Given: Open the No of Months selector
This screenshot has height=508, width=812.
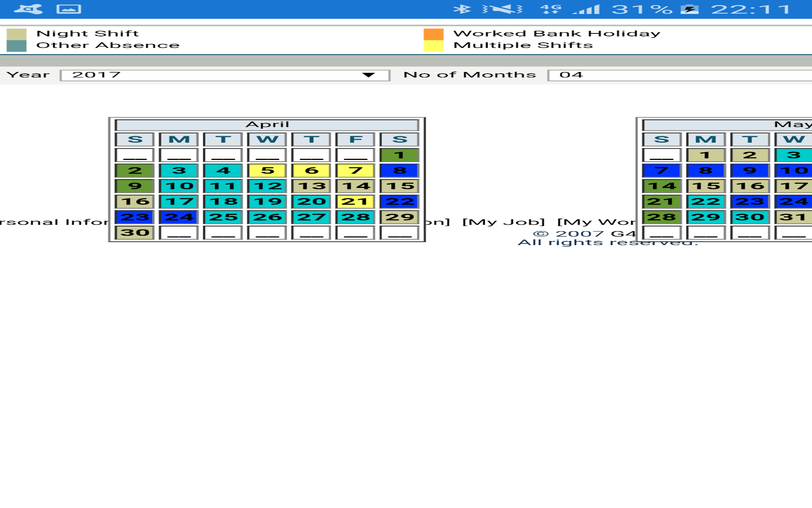Looking at the screenshot, I should pos(677,75).
